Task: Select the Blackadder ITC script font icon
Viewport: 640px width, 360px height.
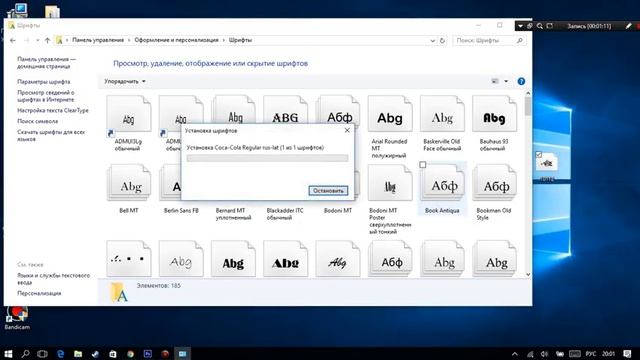Action: click(285, 214)
